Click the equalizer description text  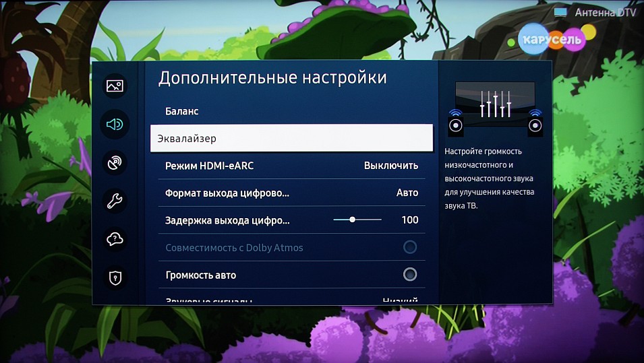(489, 178)
